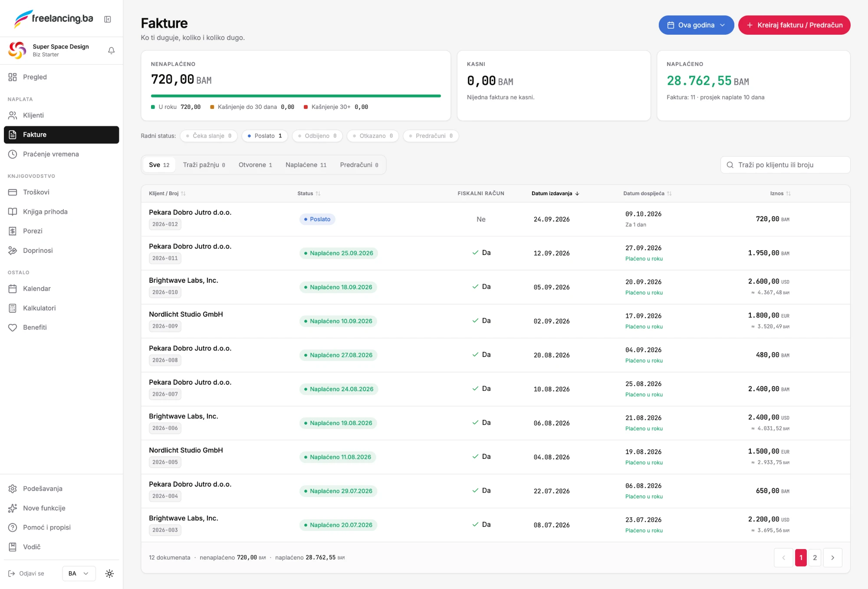Open Porezi receipt icon

point(13,231)
